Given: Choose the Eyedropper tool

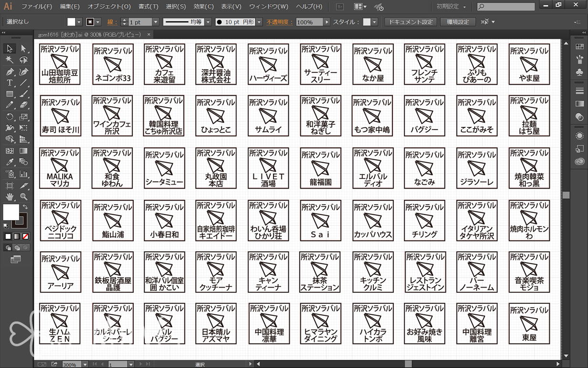Looking at the screenshot, I should pyautogui.click(x=10, y=163).
